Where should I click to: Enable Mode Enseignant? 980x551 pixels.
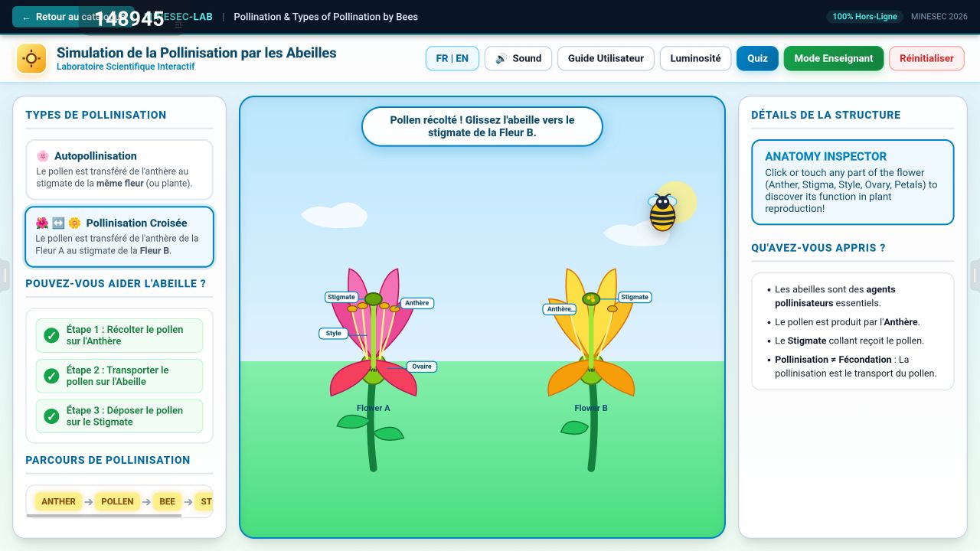point(834,58)
